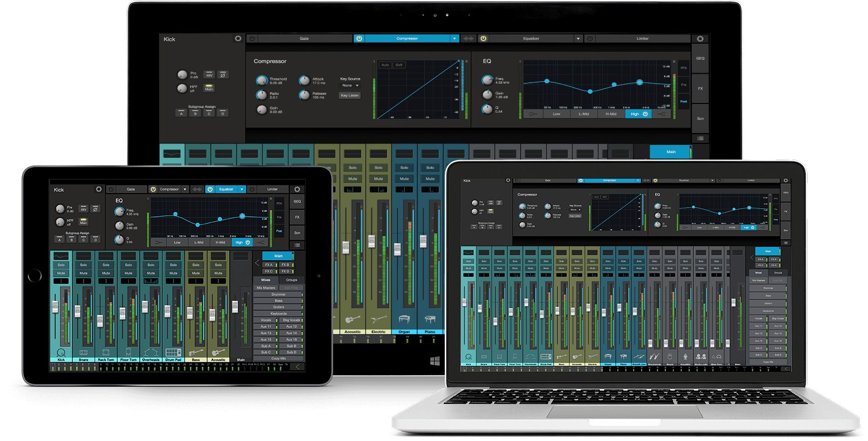Switch to Groups tab on tablet
The width and height of the screenshot is (868, 441).
click(x=292, y=280)
